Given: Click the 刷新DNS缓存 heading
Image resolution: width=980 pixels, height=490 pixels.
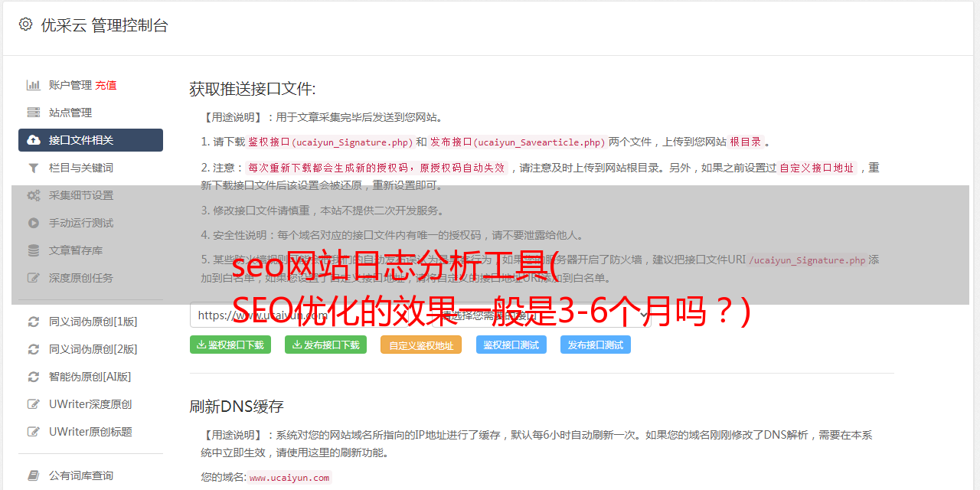Looking at the screenshot, I should (237, 407).
